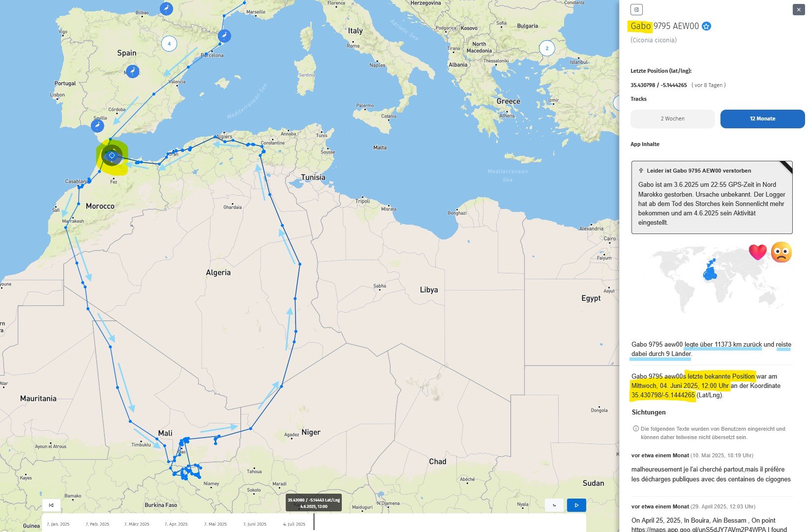Image resolution: width=808 pixels, height=532 pixels.
Task: Select the stork marker near Bilbao
Action: coord(167,8)
